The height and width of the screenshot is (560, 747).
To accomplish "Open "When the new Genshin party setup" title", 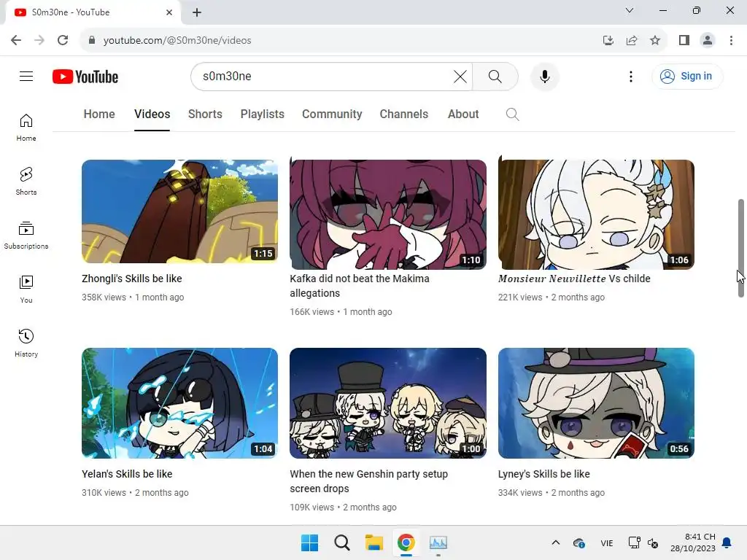I will point(368,481).
